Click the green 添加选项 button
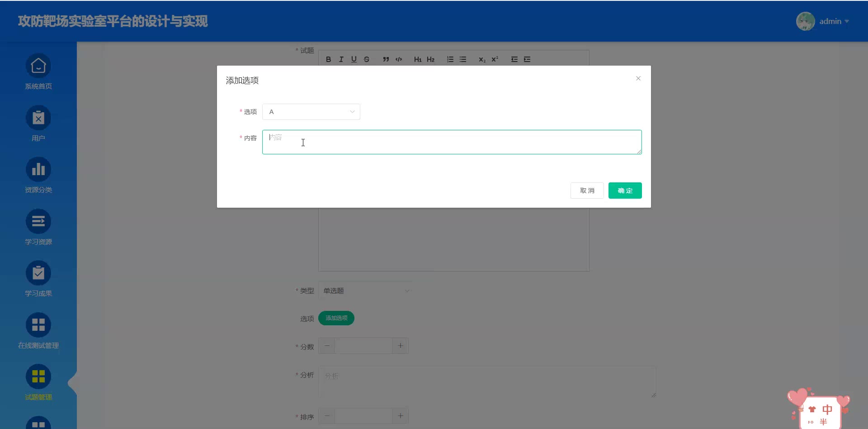868x429 pixels. click(336, 318)
